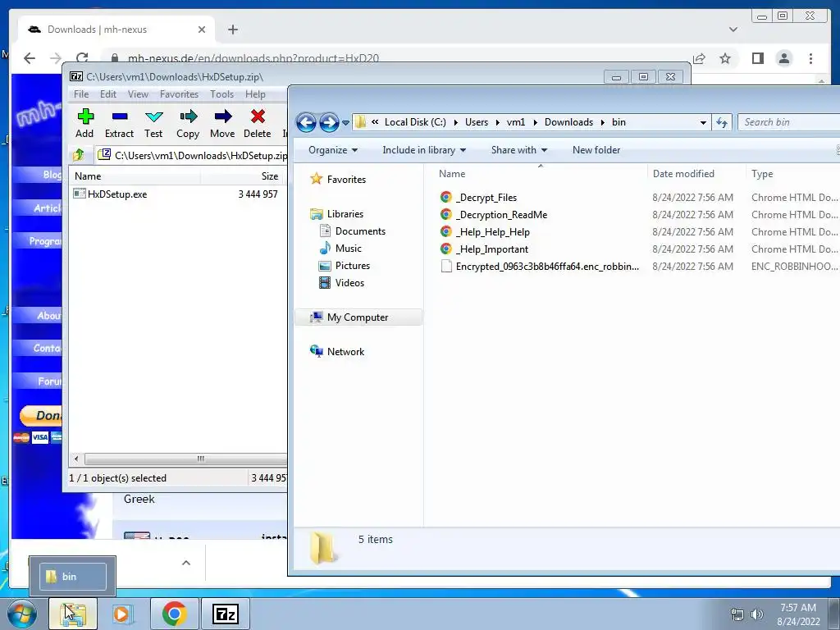This screenshot has height=630, width=840.
Task: Click the Extract icon in 7-Zip
Action: (119, 123)
